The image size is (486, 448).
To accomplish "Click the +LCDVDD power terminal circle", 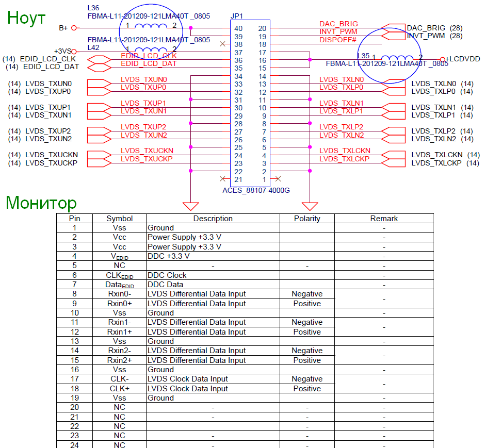I will (442, 60).
